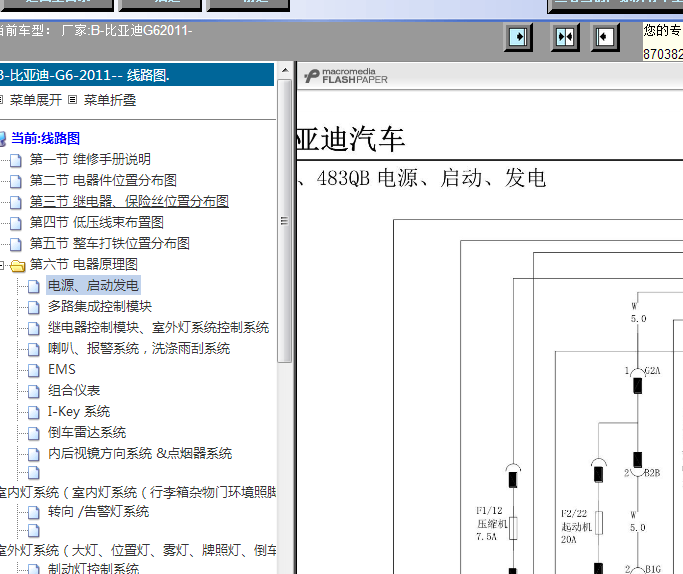The height and width of the screenshot is (574, 683).
Task: Open 转向 /告警灯系统 item
Action: tap(98, 511)
